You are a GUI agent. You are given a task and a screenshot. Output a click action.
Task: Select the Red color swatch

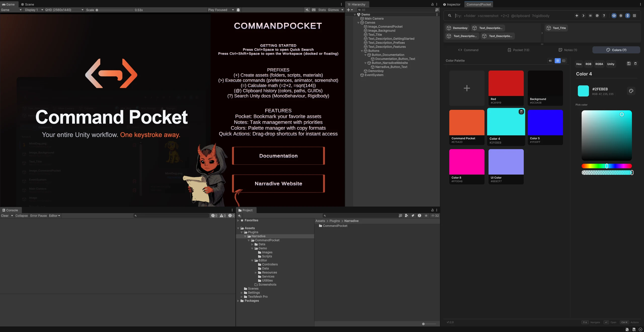pos(506,88)
